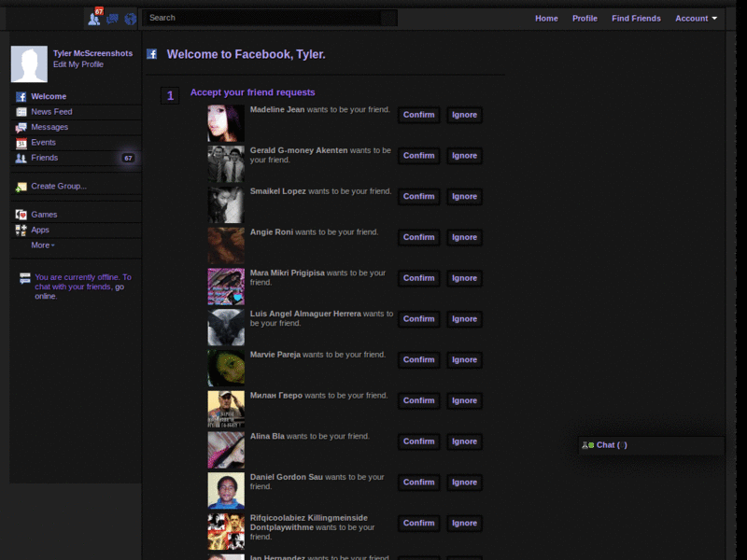Viewport: 747px width, 560px height.
Task: Click Tyler McScreenshots name link
Action: coord(92,53)
